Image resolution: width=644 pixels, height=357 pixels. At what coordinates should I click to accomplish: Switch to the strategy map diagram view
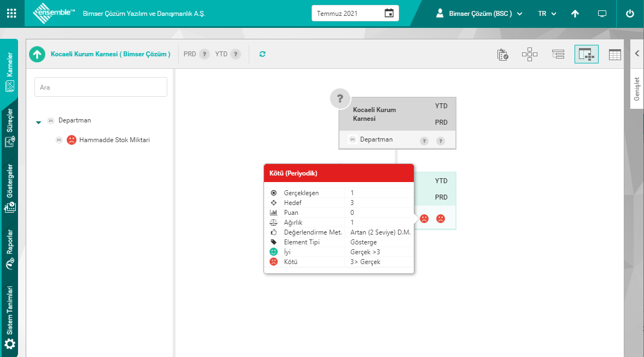[530, 54]
